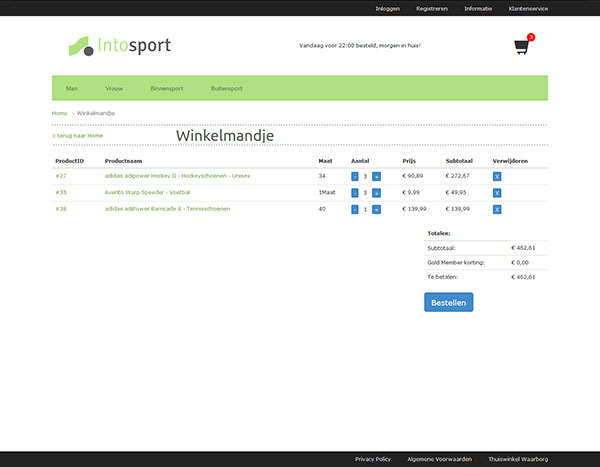Increase quantity of adiPower Barricade 8
This screenshot has width=600, height=467.
click(377, 210)
